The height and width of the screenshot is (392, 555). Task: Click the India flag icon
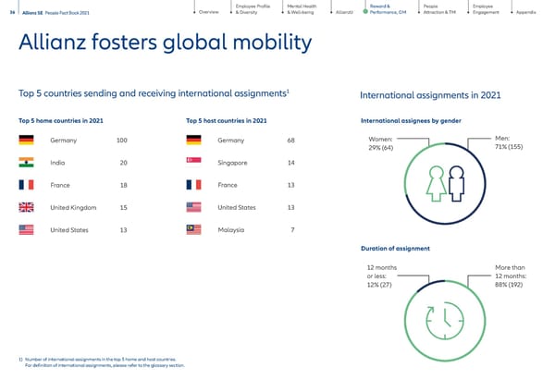coord(26,163)
